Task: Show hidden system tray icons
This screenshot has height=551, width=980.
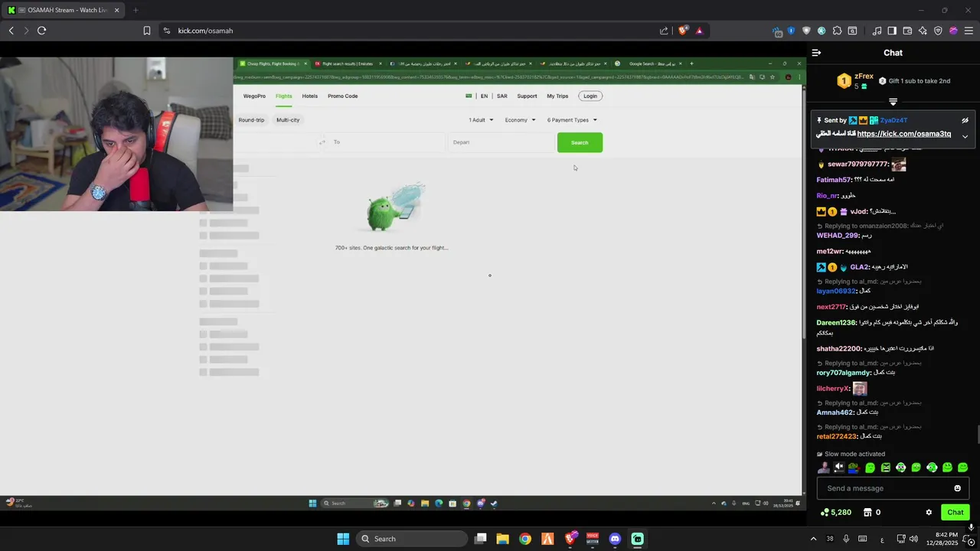Action: pyautogui.click(x=813, y=539)
